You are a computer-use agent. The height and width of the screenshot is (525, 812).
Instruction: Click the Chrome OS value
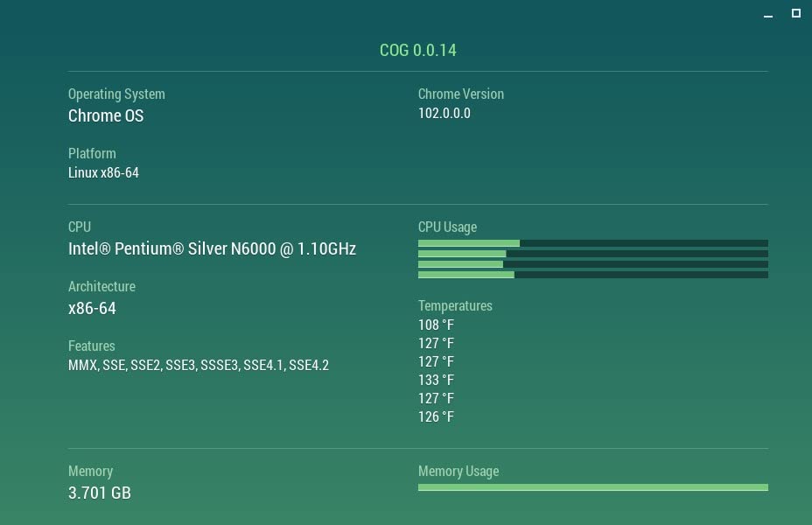click(106, 116)
